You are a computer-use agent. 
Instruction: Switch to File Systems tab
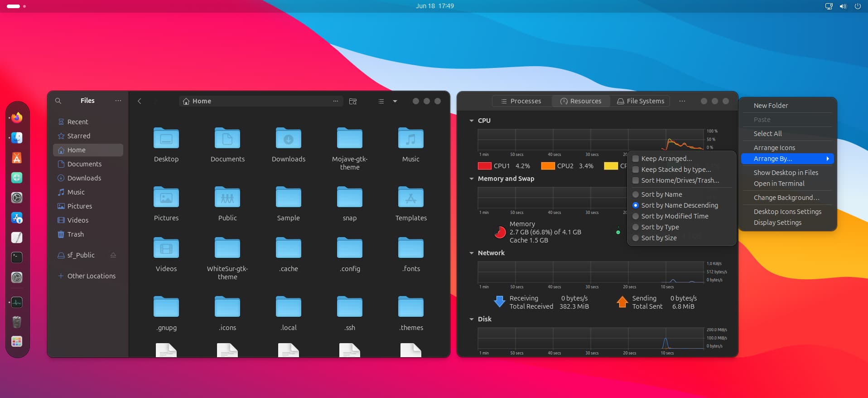(641, 101)
